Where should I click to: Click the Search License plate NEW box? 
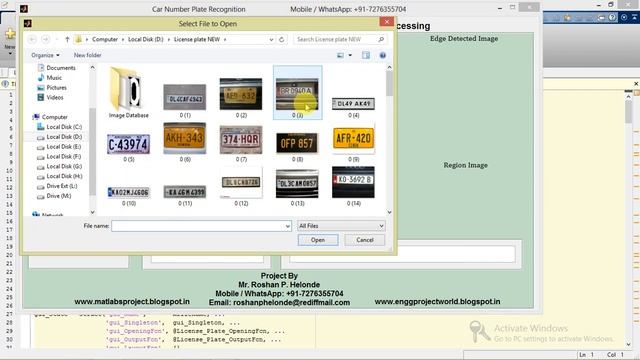[340, 40]
